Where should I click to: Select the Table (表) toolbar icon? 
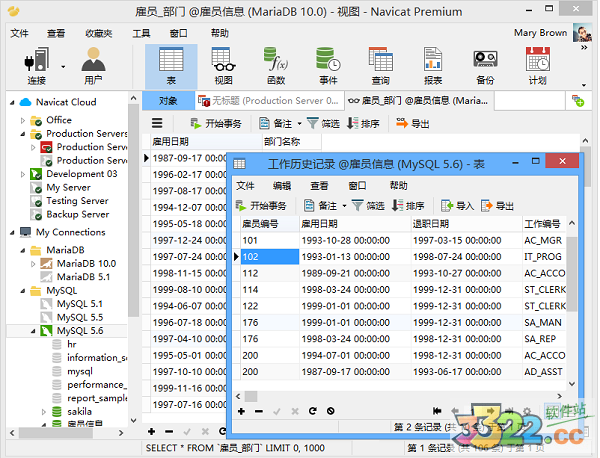pyautogui.click(x=171, y=66)
